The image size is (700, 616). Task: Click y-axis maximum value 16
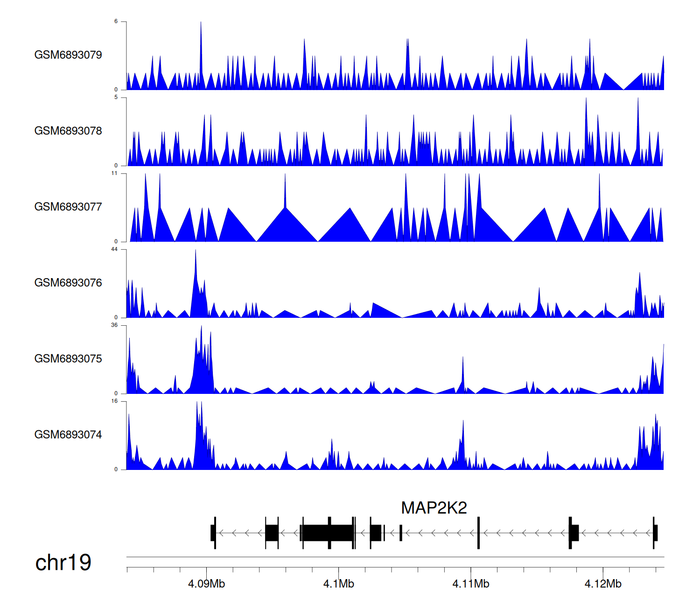114,401
